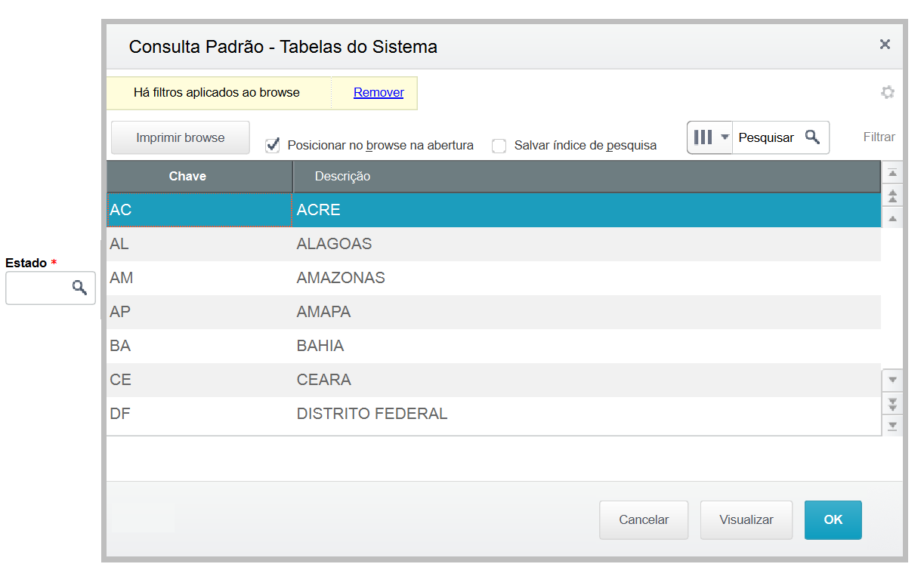Click the Filtrar option
The width and height of the screenshot is (924, 567).
pyautogui.click(x=879, y=137)
